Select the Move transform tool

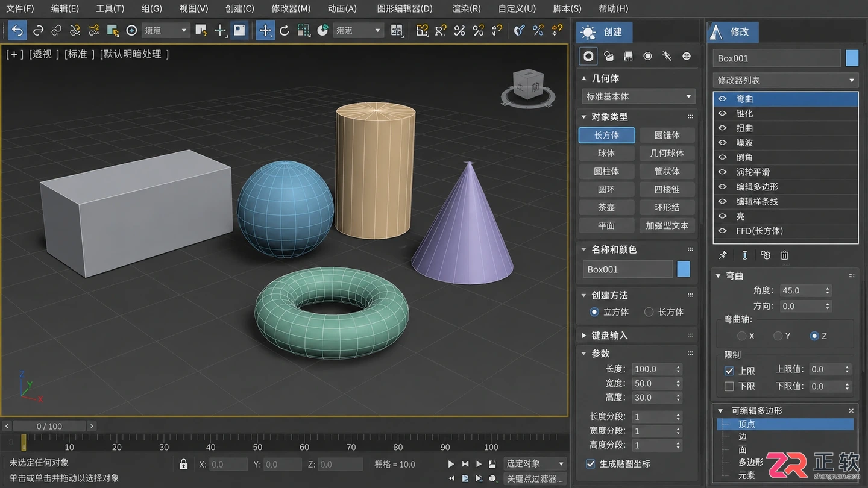pos(265,30)
